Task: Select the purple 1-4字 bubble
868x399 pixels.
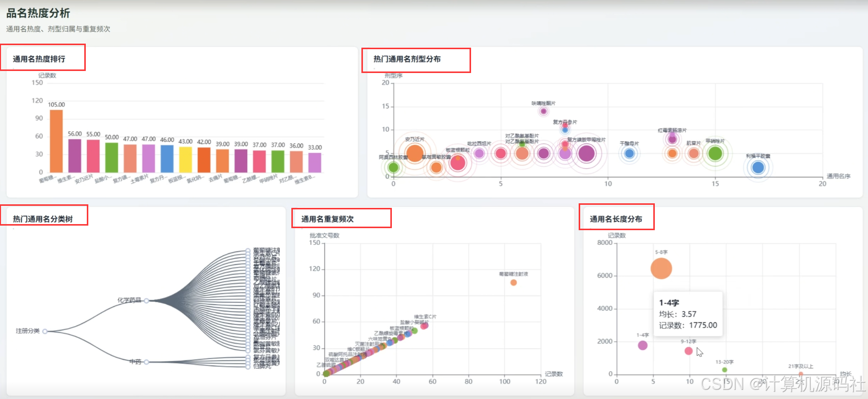Action: coord(643,345)
